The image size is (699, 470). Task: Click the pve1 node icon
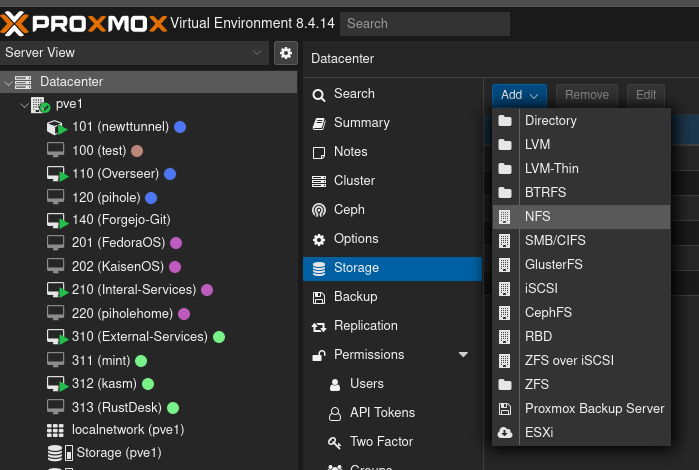pyautogui.click(x=40, y=105)
